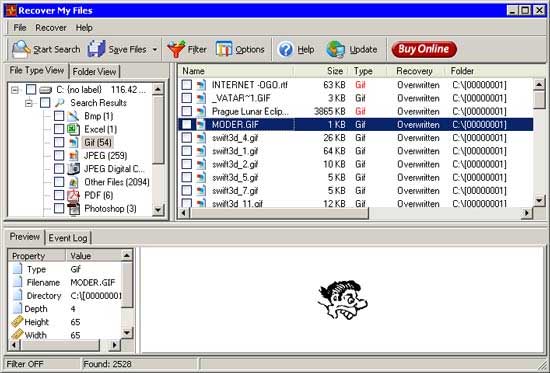550x373 pixels.
Task: Click the blue question mark Help icon
Action: pyautogui.click(x=286, y=49)
